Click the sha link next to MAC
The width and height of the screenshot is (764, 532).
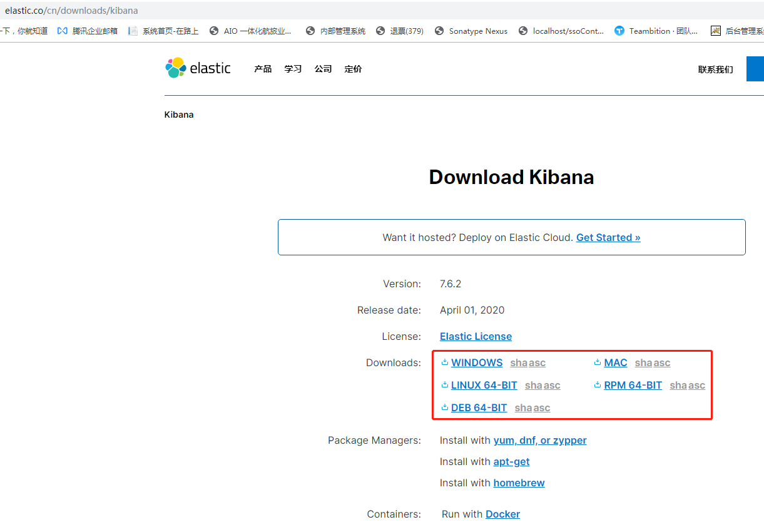pos(643,363)
